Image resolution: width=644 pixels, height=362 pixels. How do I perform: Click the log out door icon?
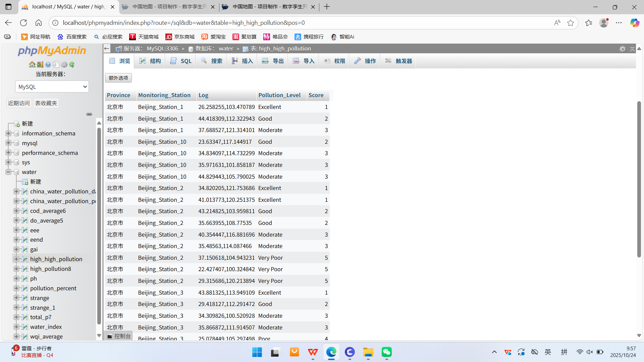click(x=40, y=64)
